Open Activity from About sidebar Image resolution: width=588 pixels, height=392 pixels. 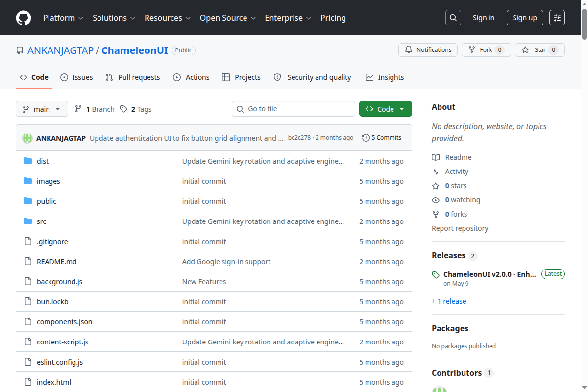coord(450,171)
